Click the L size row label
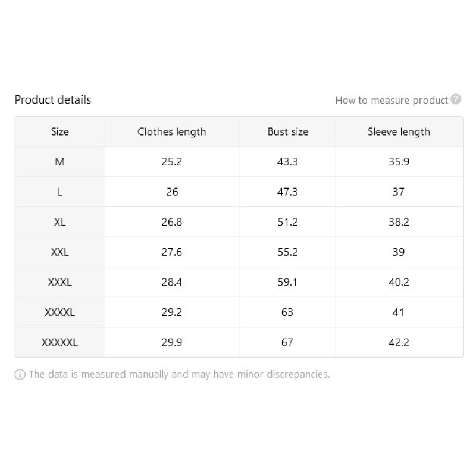Viewport: 476px width, 476px height. [x=60, y=192]
